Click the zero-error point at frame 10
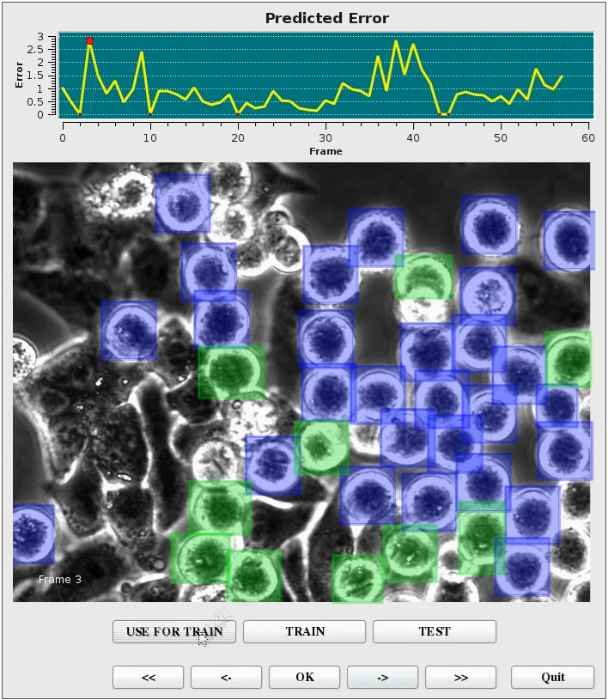 [150, 114]
